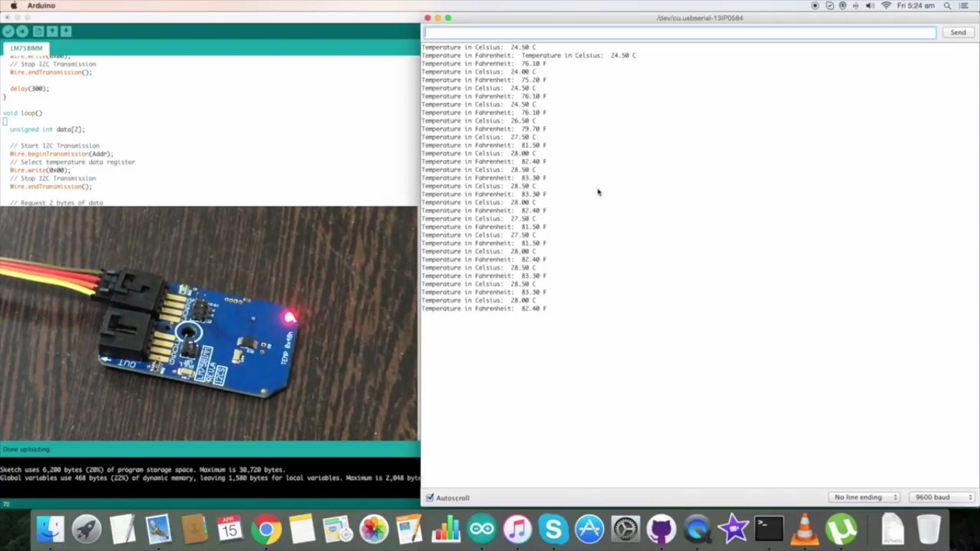The height and width of the screenshot is (551, 980).
Task: Launch Google Chrome from the dock
Action: click(266, 529)
